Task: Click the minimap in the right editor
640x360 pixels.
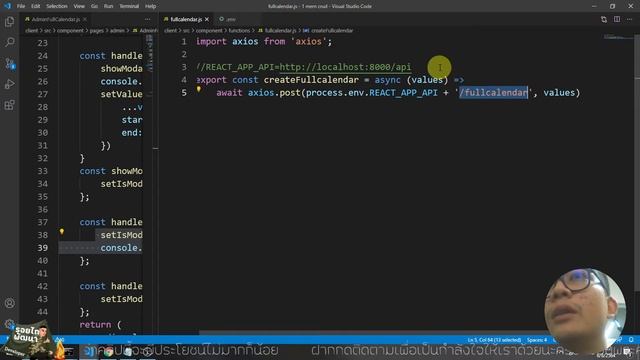Action: [619, 38]
